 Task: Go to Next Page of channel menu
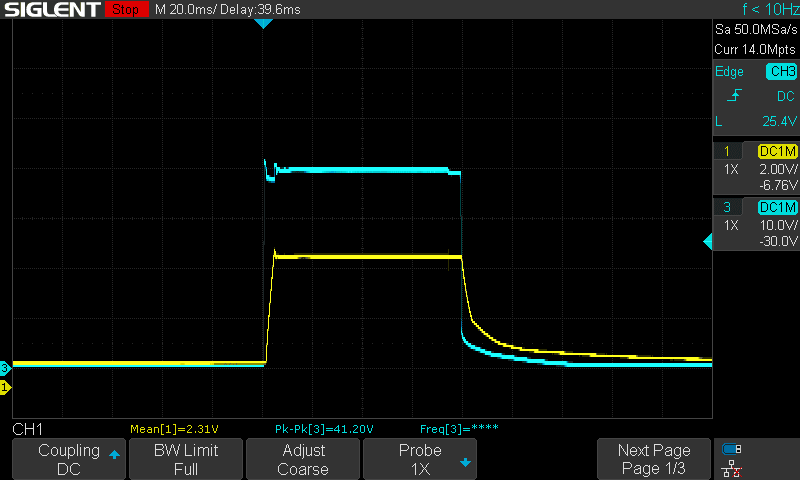[x=653, y=459]
